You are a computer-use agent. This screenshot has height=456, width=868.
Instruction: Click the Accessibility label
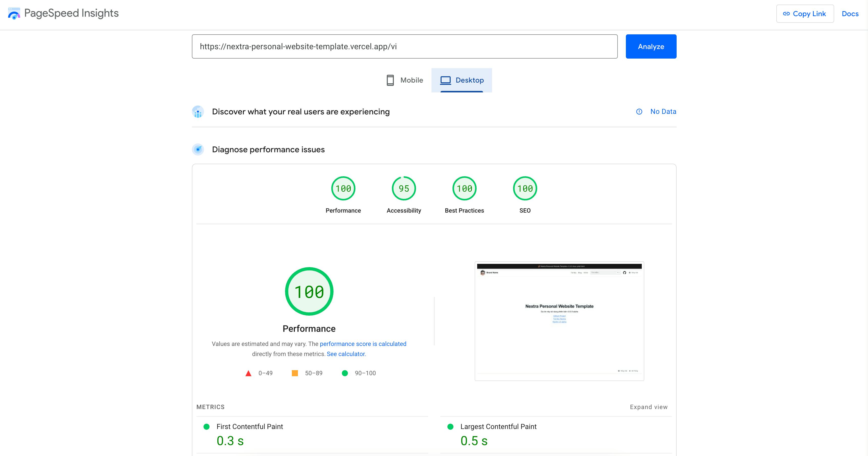404,211
